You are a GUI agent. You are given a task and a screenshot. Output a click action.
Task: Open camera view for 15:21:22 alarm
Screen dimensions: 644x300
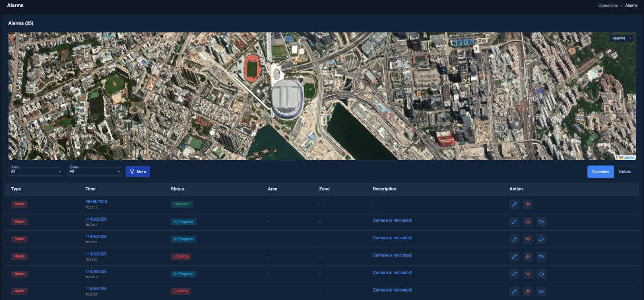point(541,239)
